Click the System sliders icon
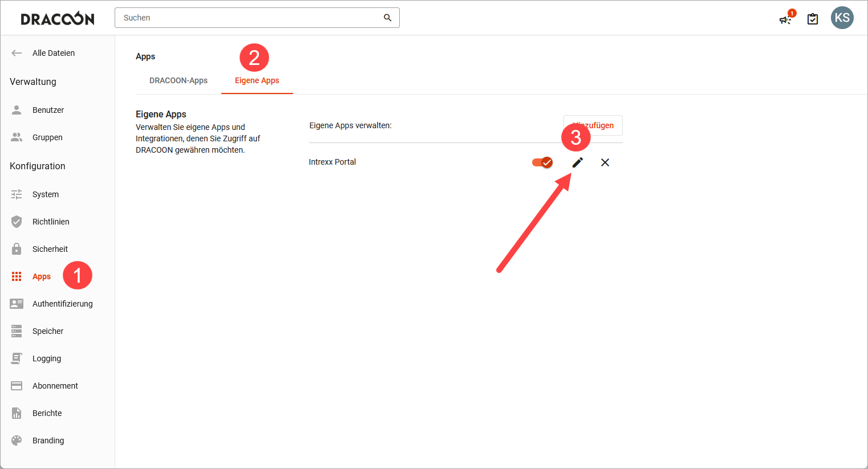This screenshot has width=868, height=469. (17, 194)
